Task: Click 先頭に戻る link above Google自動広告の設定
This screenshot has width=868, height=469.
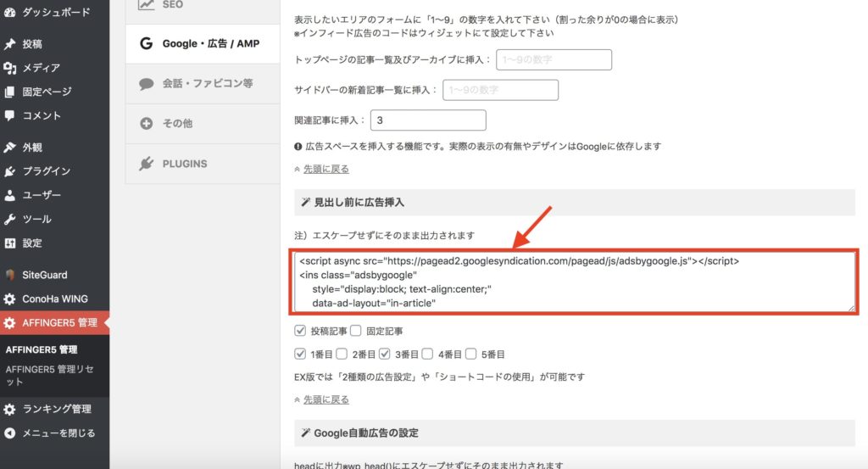Action: coord(326,399)
